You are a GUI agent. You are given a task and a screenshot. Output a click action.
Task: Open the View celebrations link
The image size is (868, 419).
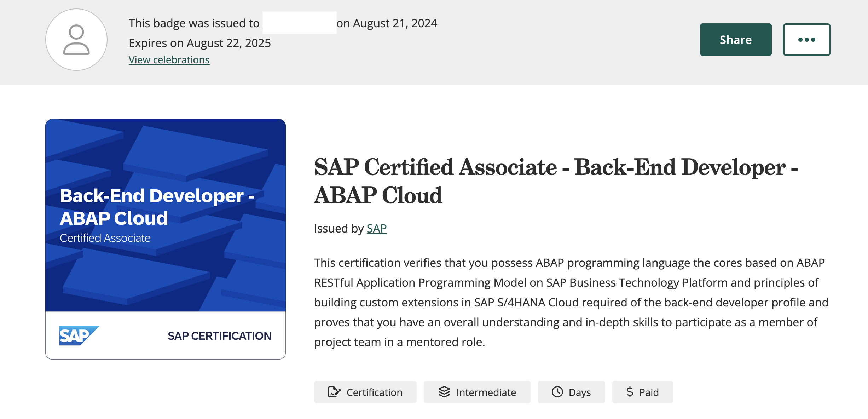click(x=169, y=60)
